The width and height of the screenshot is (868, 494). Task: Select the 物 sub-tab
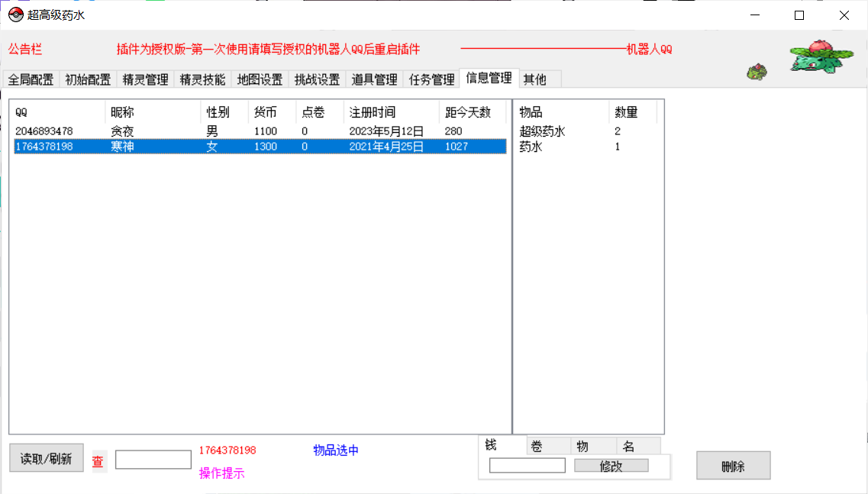(x=582, y=447)
